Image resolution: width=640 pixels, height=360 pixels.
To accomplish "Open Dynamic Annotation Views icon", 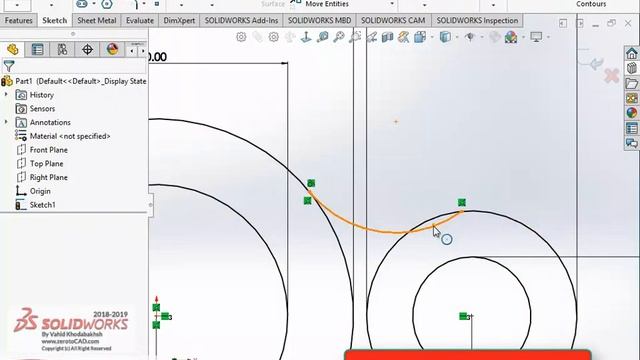I will [x=404, y=38].
